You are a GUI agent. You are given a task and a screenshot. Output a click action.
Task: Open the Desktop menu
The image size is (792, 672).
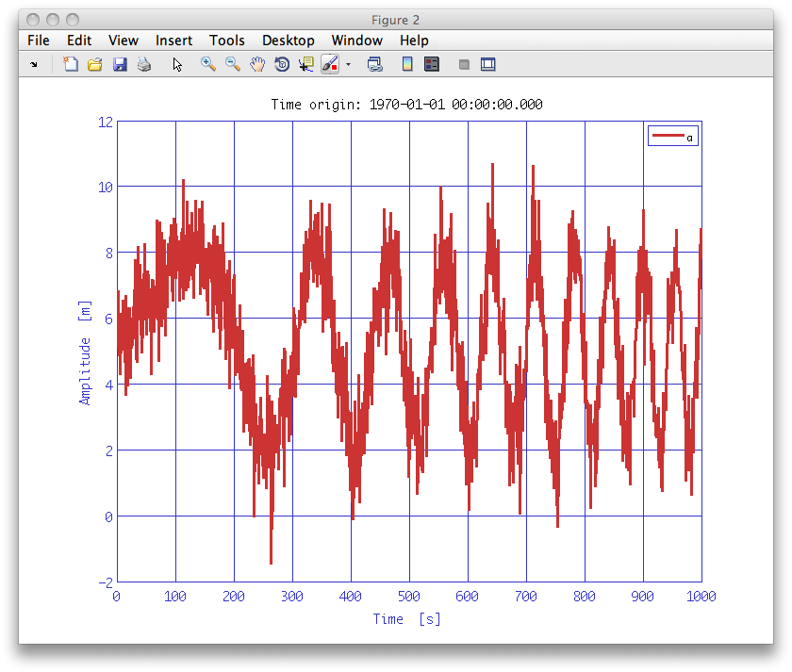[289, 41]
